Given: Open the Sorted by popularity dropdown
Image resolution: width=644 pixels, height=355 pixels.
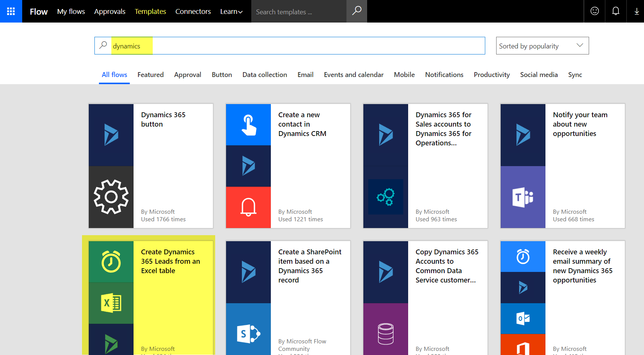Looking at the screenshot, I should pyautogui.click(x=542, y=45).
